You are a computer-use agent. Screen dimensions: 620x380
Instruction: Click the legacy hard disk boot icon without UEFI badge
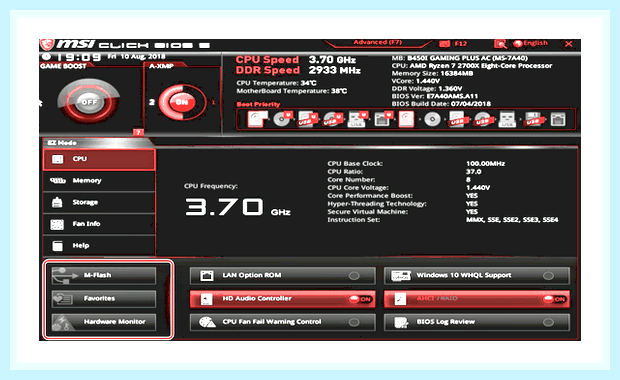406,119
